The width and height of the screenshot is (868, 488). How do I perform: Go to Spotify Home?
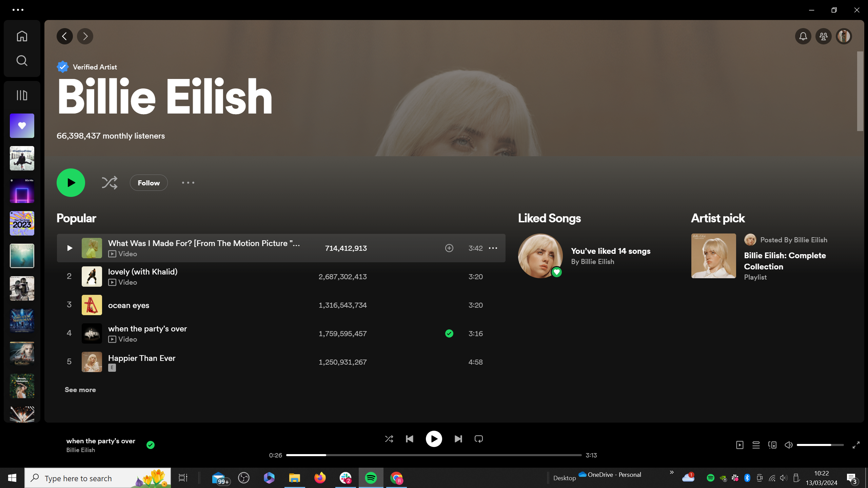point(22,36)
